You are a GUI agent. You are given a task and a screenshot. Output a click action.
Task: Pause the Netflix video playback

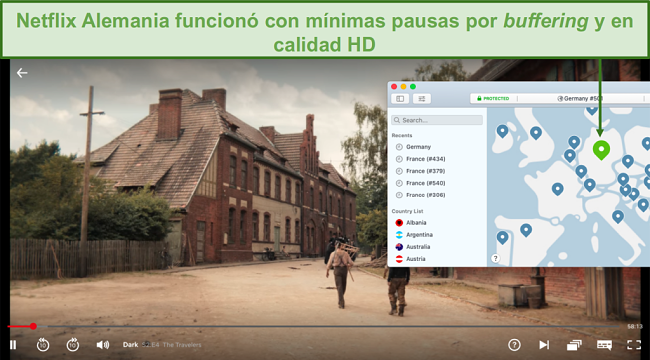click(13, 345)
